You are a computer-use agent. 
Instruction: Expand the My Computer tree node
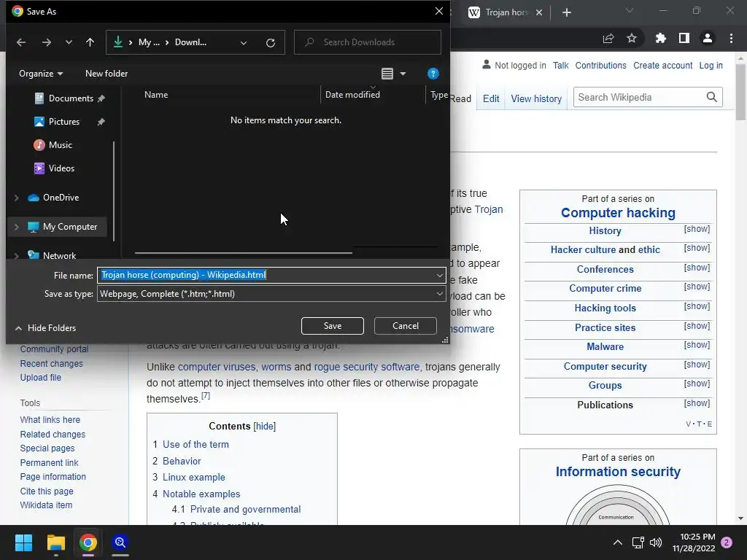(x=17, y=227)
